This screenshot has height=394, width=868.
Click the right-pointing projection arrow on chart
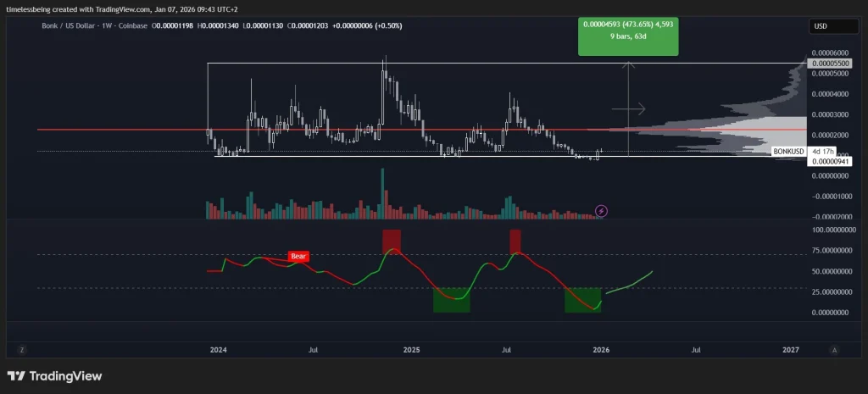pos(629,108)
